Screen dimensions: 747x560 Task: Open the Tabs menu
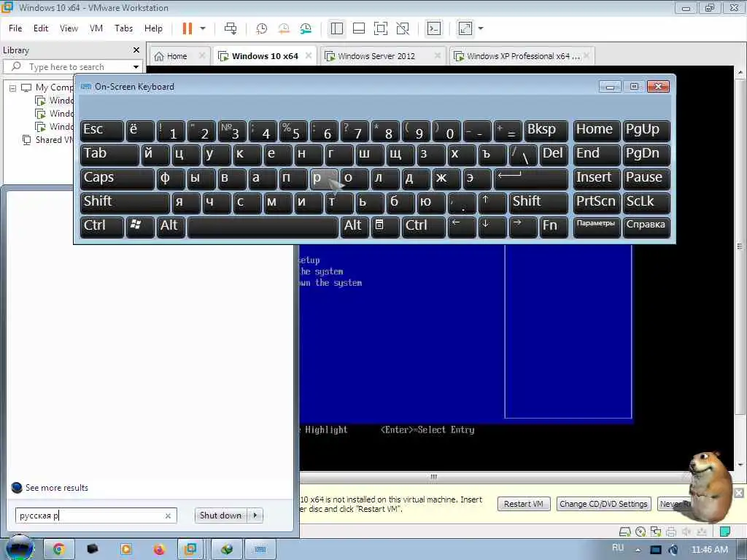click(x=123, y=28)
